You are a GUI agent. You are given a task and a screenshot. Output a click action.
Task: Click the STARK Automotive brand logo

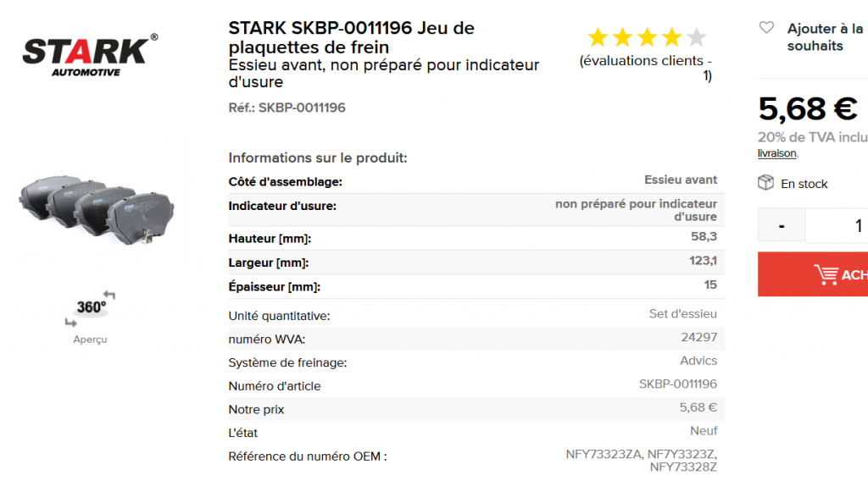90,55
